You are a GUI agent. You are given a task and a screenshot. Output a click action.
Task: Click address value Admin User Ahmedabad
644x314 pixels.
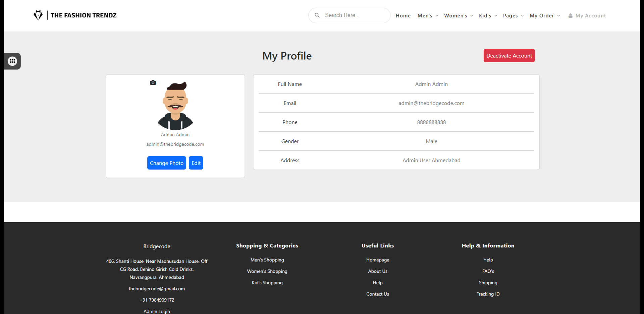pos(431,161)
